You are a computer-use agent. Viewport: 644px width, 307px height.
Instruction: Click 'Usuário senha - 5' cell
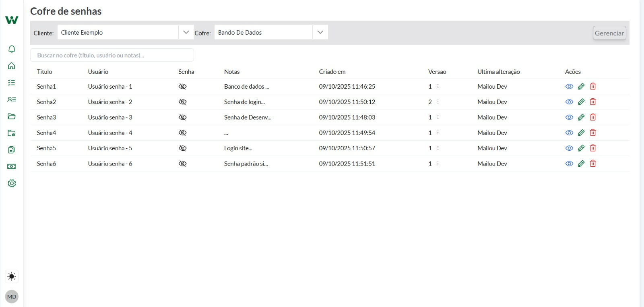point(110,148)
